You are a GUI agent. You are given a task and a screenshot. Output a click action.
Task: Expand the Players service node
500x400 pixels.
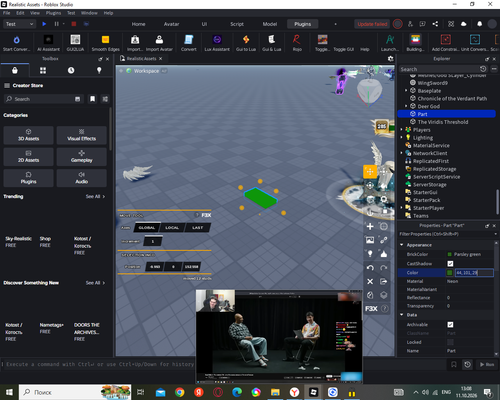(401, 130)
